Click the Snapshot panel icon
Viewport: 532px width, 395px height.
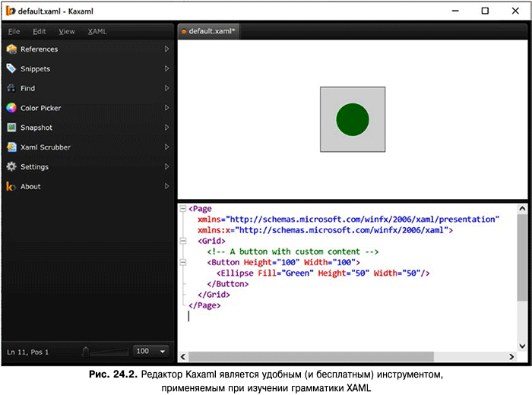pyautogui.click(x=11, y=128)
